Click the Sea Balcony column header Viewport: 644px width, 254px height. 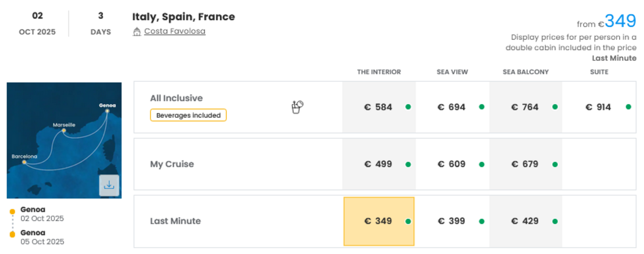click(x=525, y=72)
